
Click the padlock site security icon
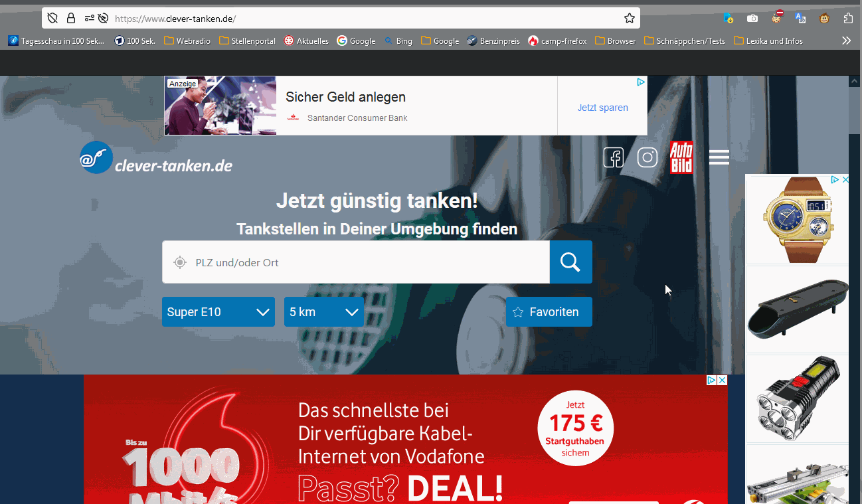coord(71,19)
